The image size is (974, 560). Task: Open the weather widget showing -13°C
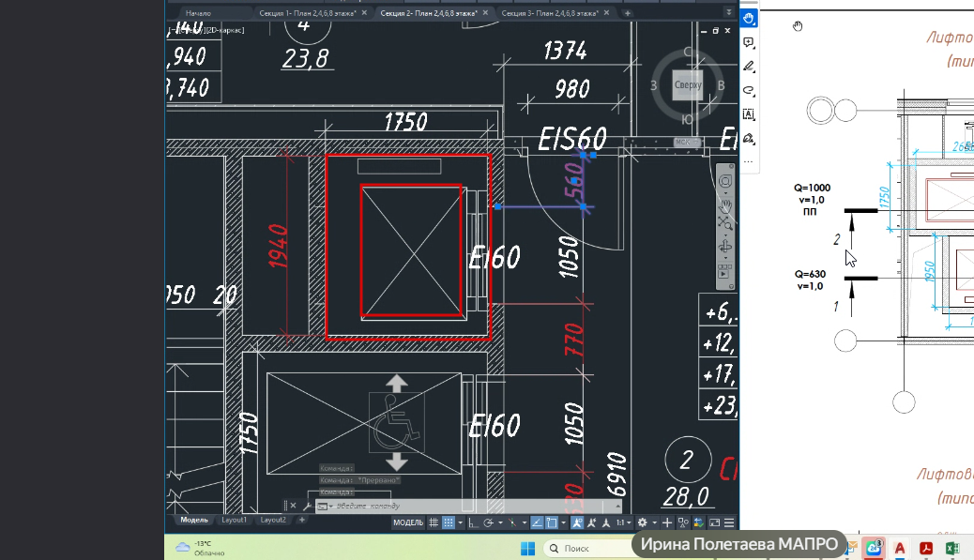click(200, 548)
